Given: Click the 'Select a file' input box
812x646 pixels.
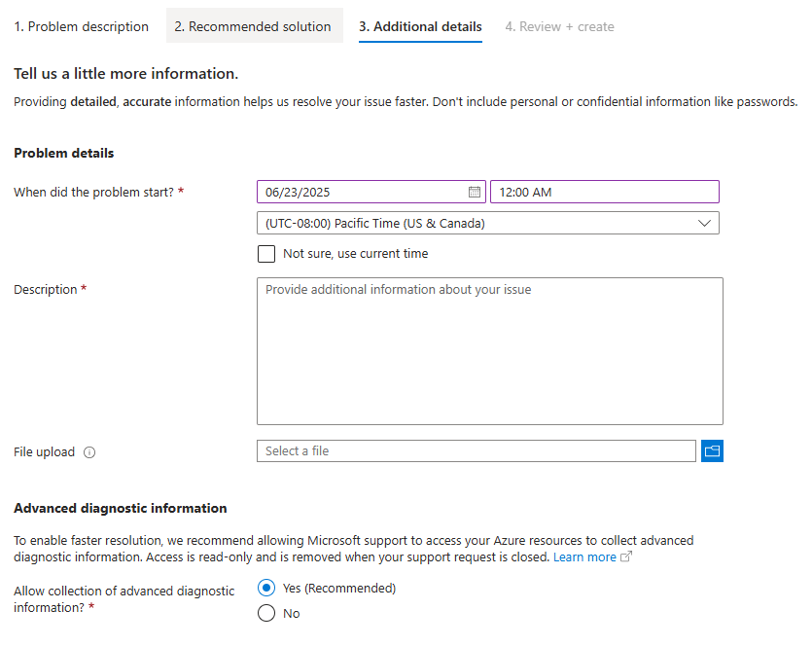Looking at the screenshot, I should 476,451.
